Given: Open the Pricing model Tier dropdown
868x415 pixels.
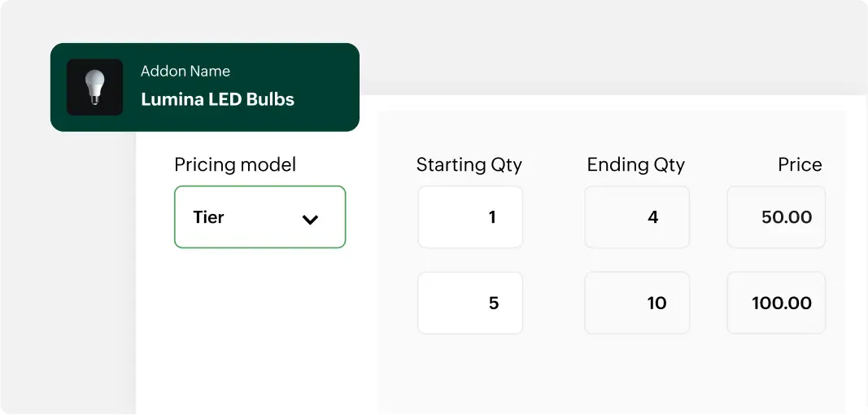Looking at the screenshot, I should point(260,217).
